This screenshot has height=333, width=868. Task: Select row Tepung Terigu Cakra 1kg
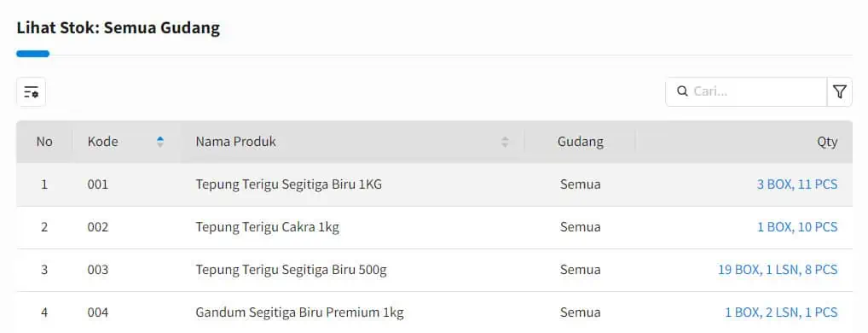tap(435, 227)
